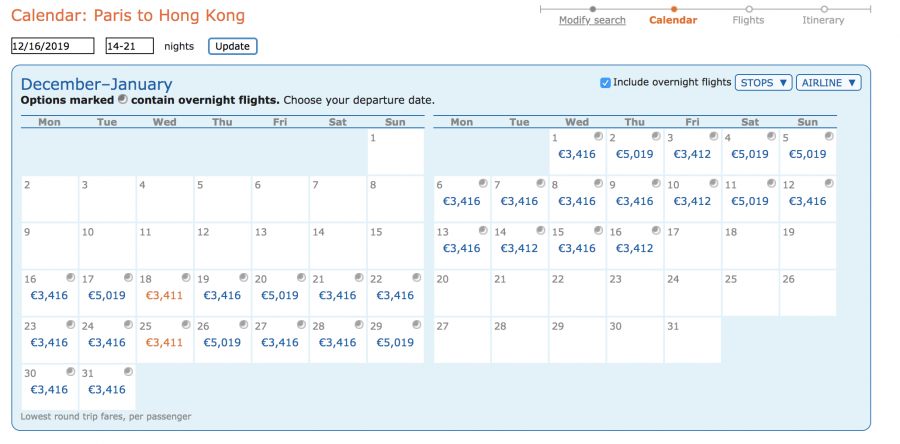
Task: Click overnight icon on January 16 cell
Action: (x=655, y=231)
